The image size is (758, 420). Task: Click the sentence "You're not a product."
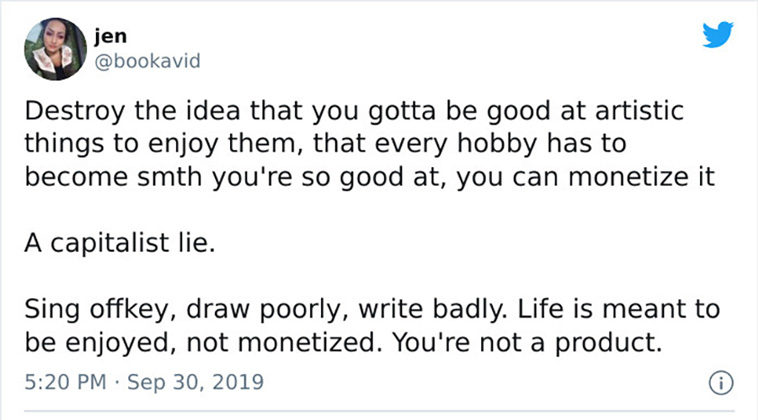pyautogui.click(x=526, y=342)
